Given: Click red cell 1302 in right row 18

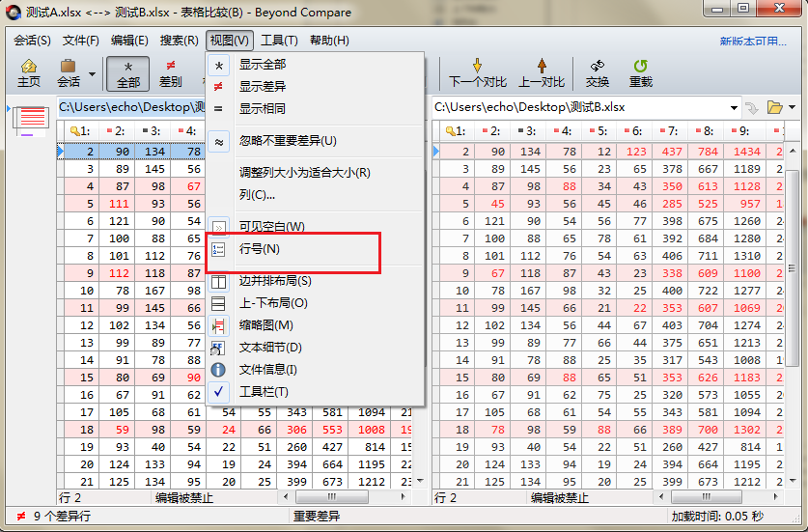Looking at the screenshot, I should click(743, 430).
